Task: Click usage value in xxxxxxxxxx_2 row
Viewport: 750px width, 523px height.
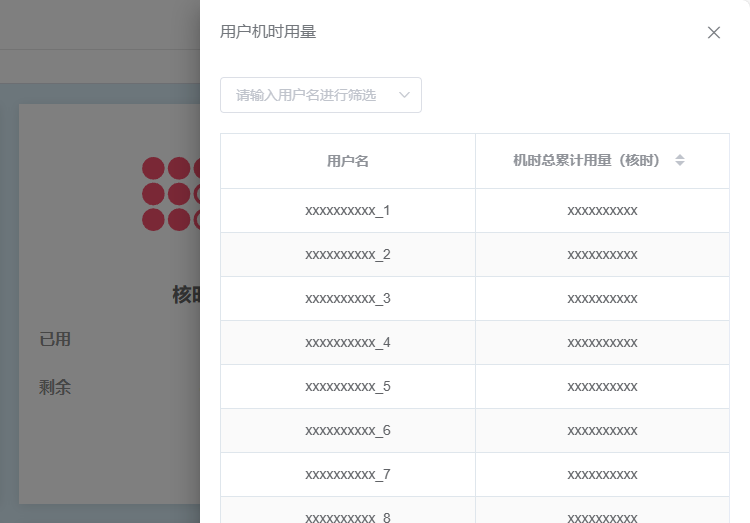Action: (x=602, y=255)
